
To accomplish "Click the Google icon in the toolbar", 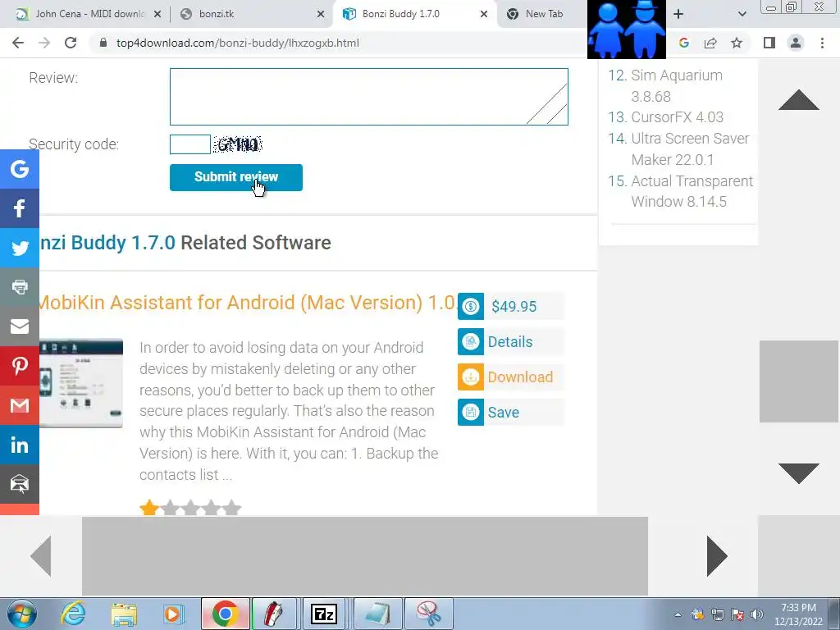I will [x=683, y=43].
